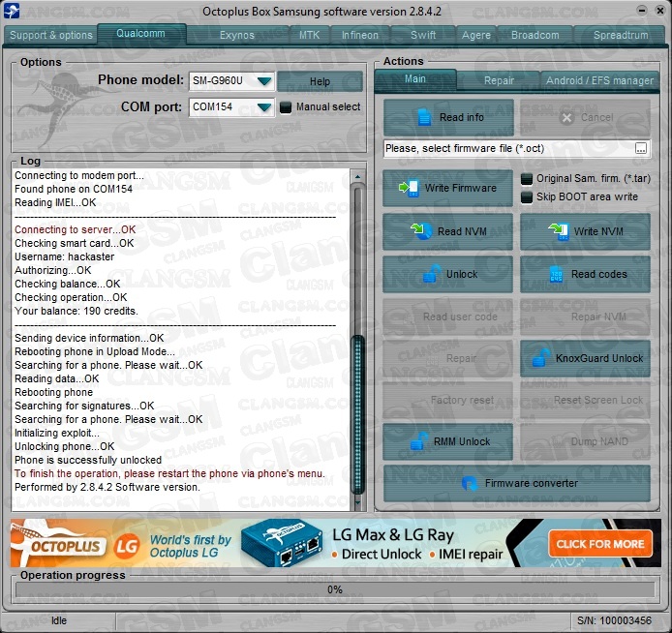Click 'Phone is successfully unlocked' log line
Image resolution: width=672 pixels, height=633 pixels.
[88, 460]
